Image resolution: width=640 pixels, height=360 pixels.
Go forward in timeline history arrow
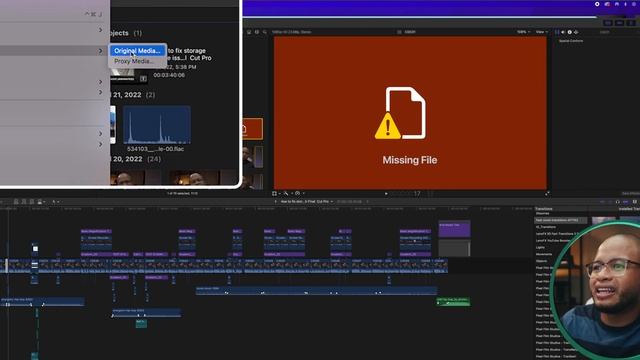tap(367, 202)
